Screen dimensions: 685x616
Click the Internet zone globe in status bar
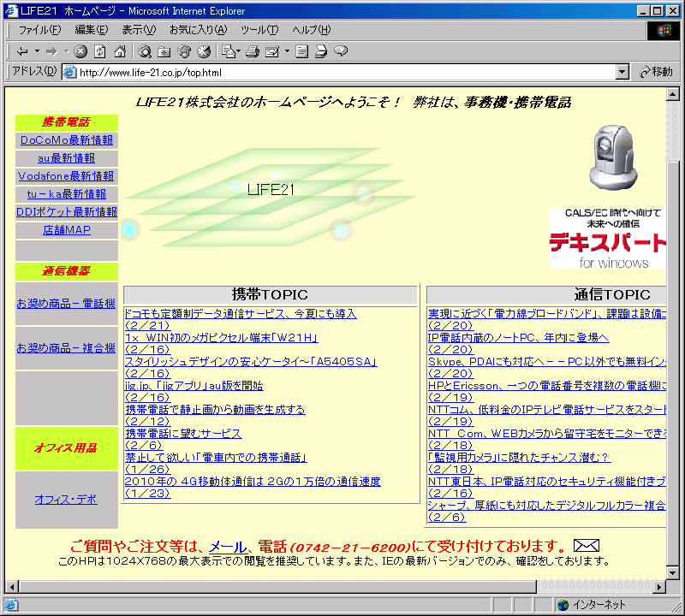click(563, 605)
